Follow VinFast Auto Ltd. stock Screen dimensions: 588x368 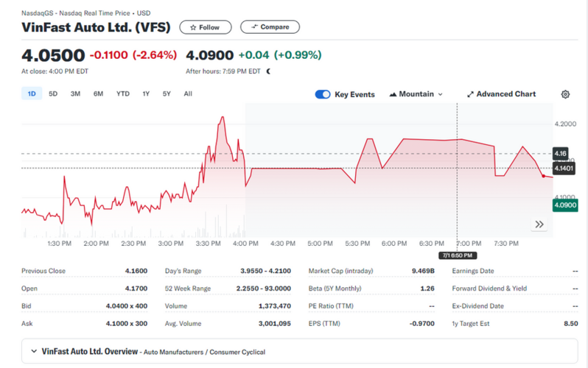point(206,27)
